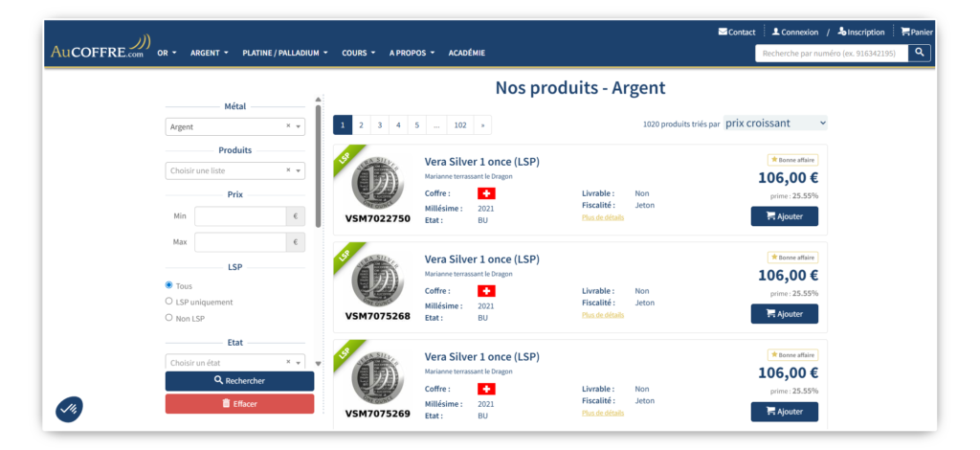Viewport: 980px width, 450px height.
Task: Click the Contact envelope link
Action: [x=737, y=32]
